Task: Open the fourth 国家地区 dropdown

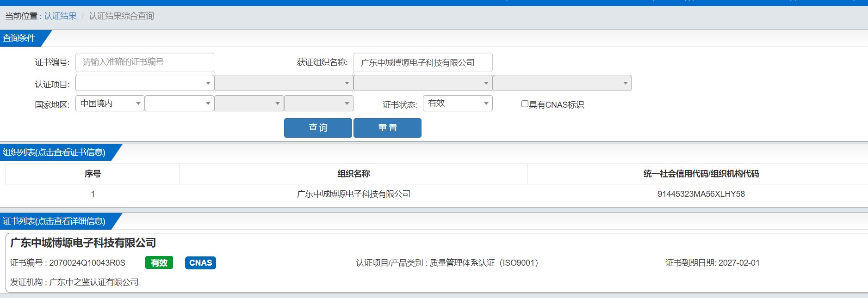Action: click(x=319, y=103)
